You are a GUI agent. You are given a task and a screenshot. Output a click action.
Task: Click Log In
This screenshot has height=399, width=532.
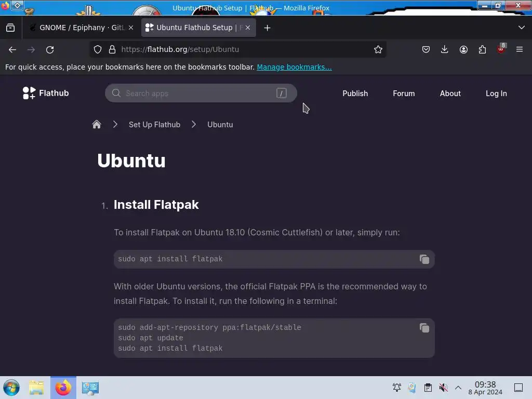[x=496, y=94]
